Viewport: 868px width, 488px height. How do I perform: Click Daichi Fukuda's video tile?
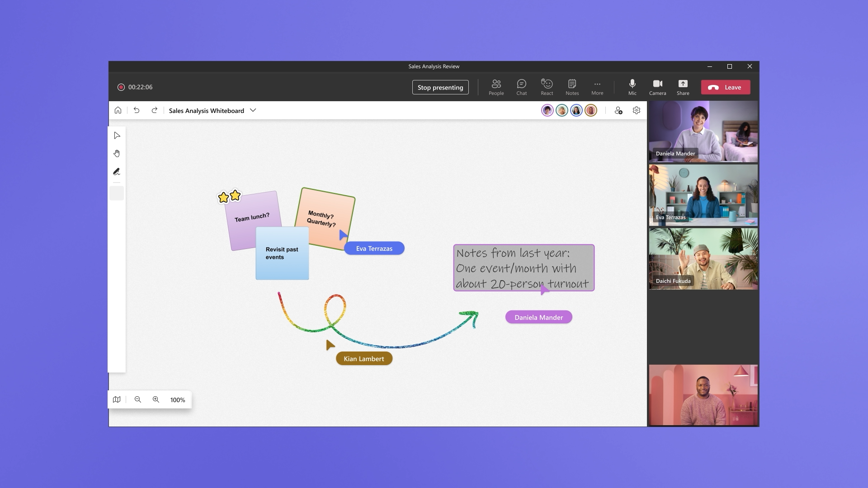pos(703,259)
